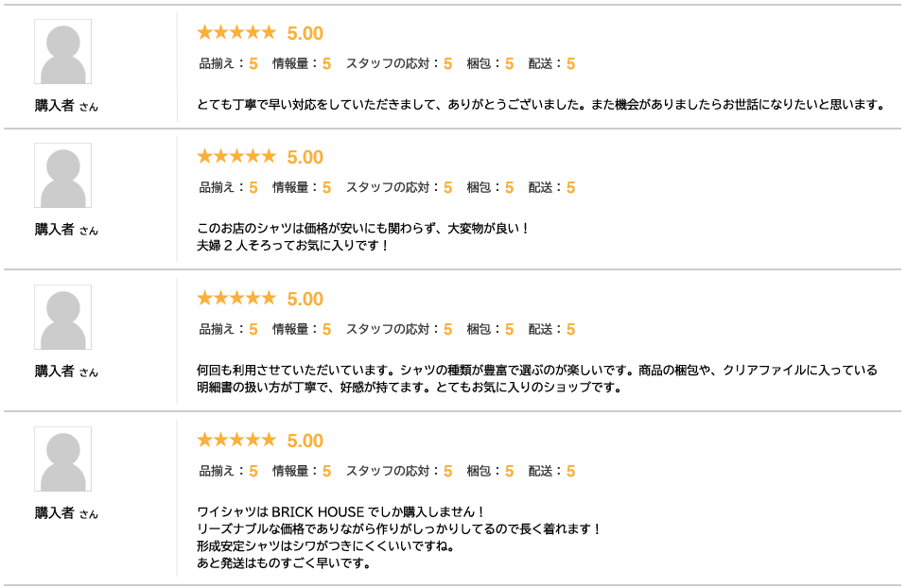The width and height of the screenshot is (907, 588).
Task: Click the second review's 購入者 name
Action: coord(55,229)
